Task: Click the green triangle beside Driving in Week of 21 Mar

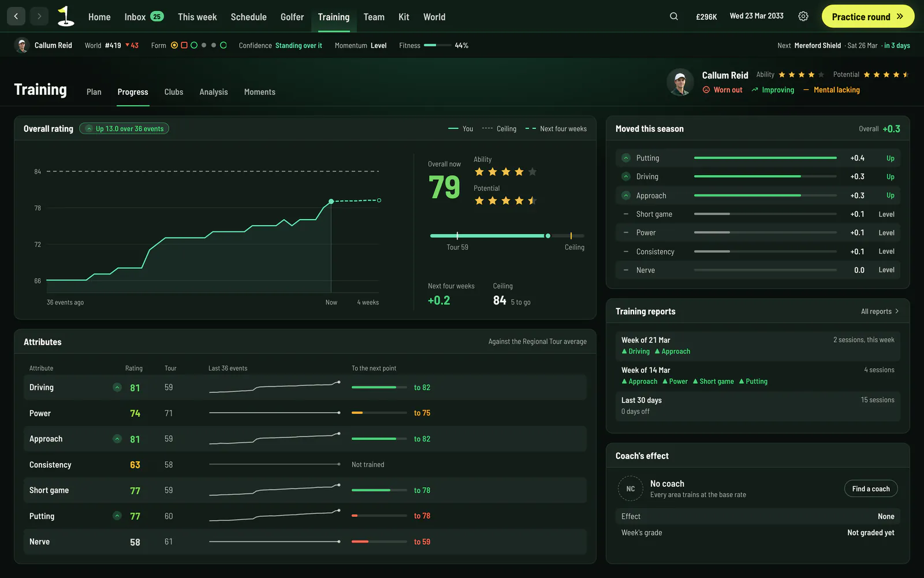Action: 624,351
